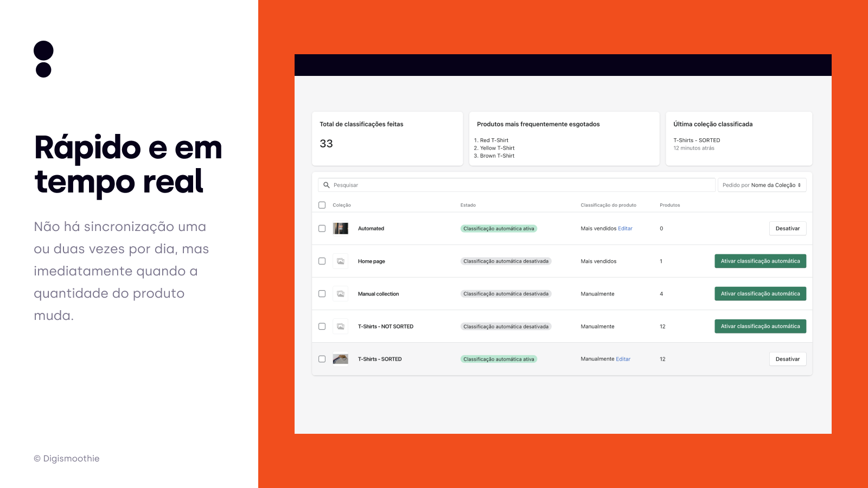Click the T-Shirts - NOT SORTED name
This screenshot has width=868, height=488.
[386, 326]
